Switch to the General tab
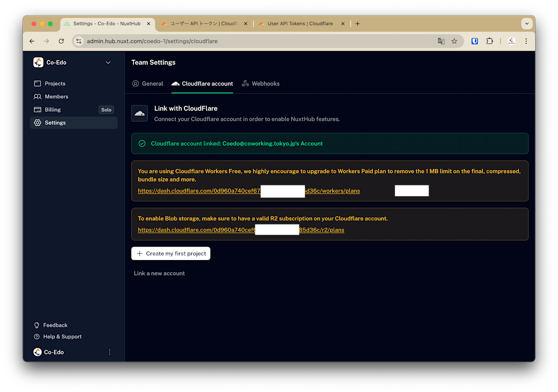The width and height of the screenshot is (558, 392). 147,84
